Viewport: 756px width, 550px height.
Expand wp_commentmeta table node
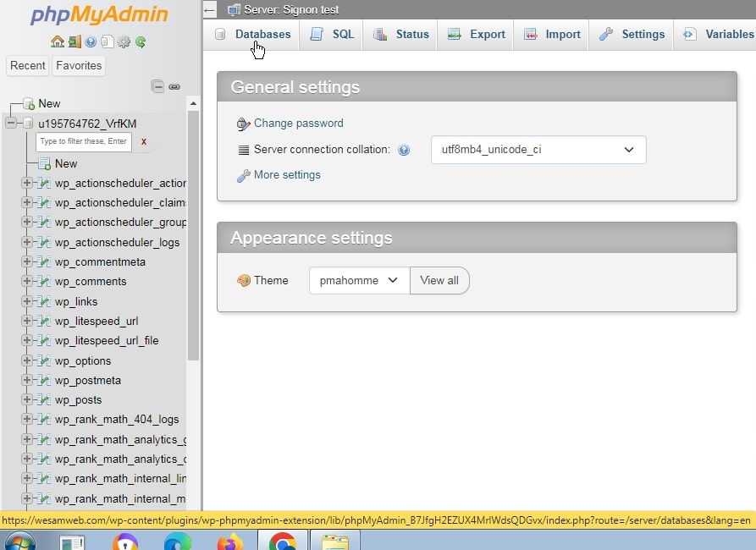coord(27,261)
